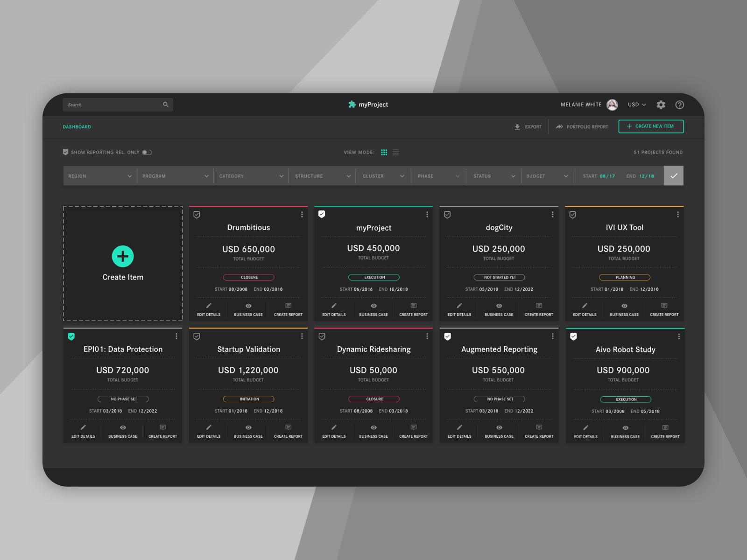Click the CREATE NEW ITEM button

coord(651,126)
